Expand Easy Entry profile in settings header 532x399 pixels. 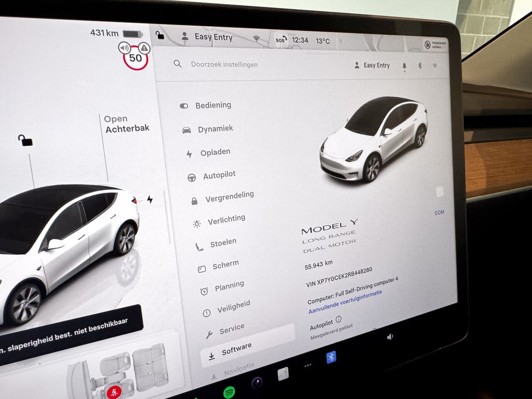pyautogui.click(x=372, y=65)
